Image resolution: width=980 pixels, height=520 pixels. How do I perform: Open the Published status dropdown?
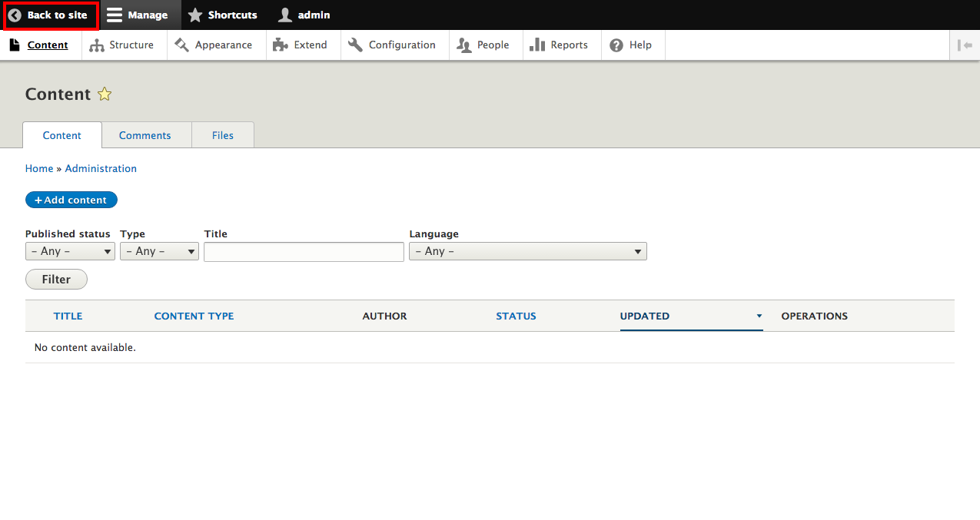[70, 251]
